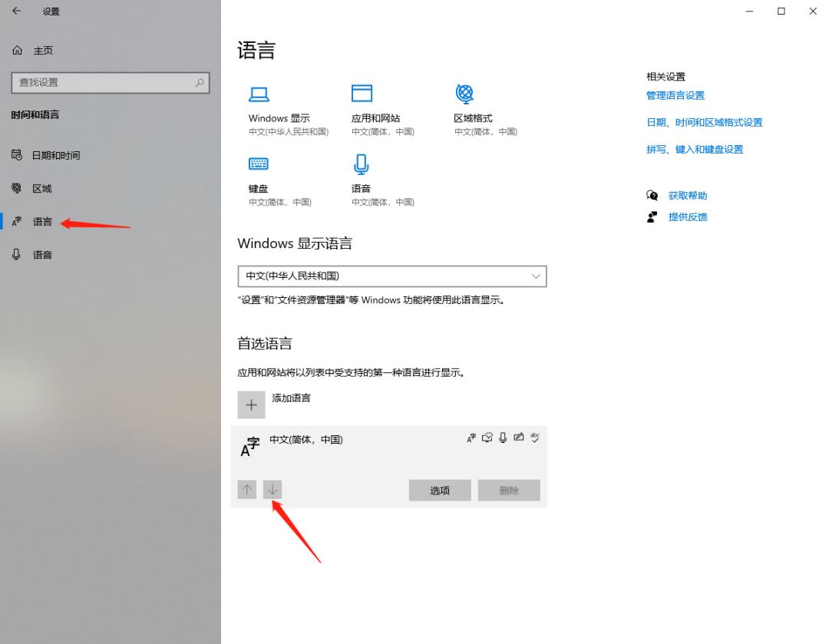This screenshot has width=829, height=644.
Task: Open the 管理语言设置 link
Action: coord(675,95)
